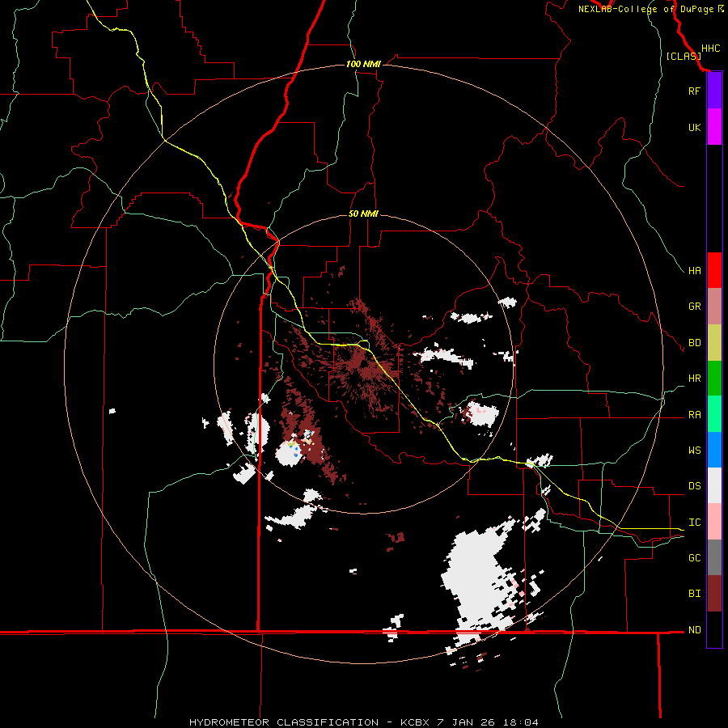
Task: Click the light green RA legend swatch
Action: click(x=714, y=414)
